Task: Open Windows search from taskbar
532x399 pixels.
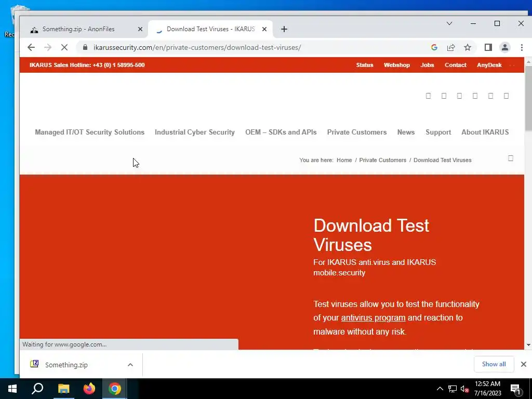Action: (37, 389)
